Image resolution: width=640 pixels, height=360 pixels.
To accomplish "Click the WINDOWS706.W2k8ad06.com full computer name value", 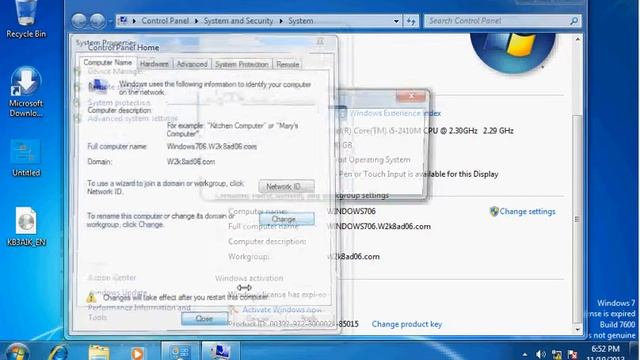I will 379,227.
